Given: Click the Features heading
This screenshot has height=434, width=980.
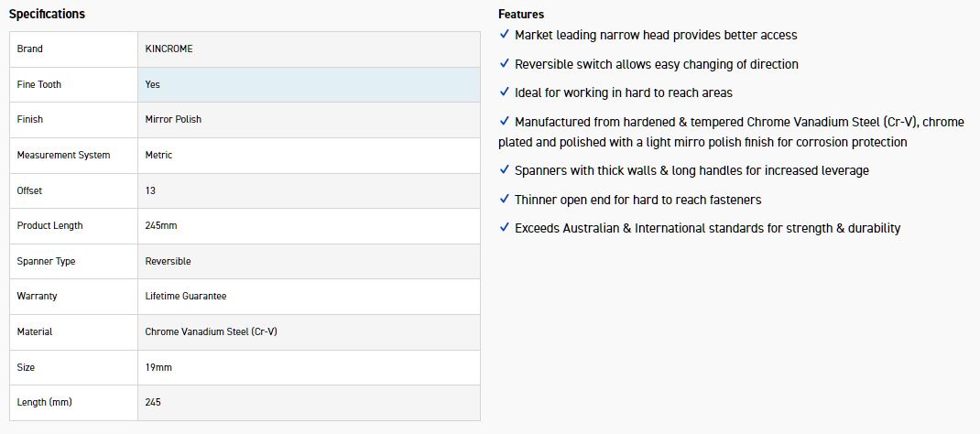Looking at the screenshot, I should pos(521,14).
